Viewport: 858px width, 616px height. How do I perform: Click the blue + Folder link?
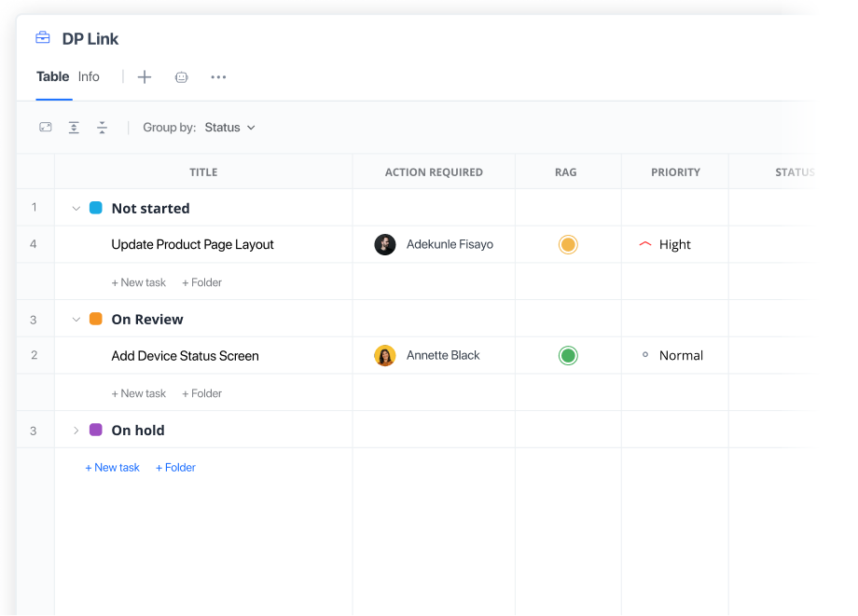point(175,468)
